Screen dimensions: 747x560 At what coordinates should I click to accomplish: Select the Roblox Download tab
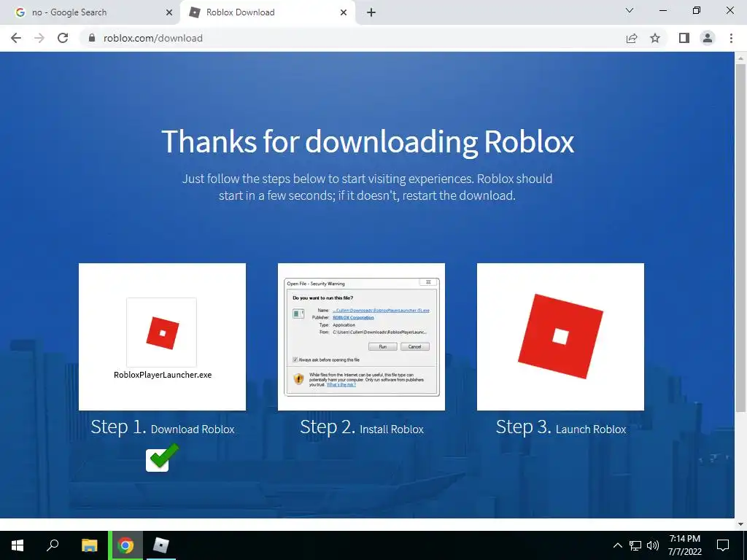[x=267, y=13]
